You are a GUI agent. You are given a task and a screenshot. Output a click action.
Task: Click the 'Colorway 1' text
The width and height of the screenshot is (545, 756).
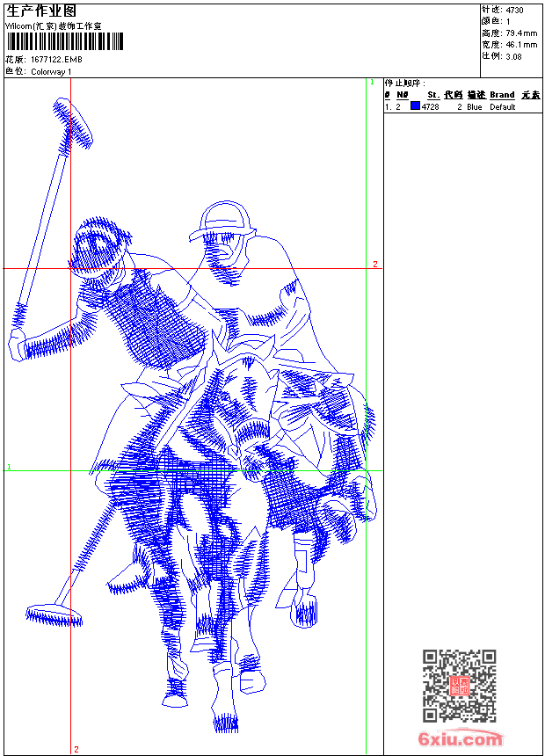(51, 72)
